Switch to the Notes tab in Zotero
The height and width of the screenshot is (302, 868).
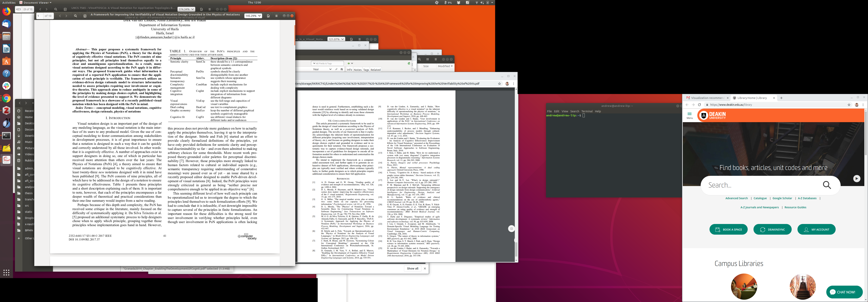[357, 70]
